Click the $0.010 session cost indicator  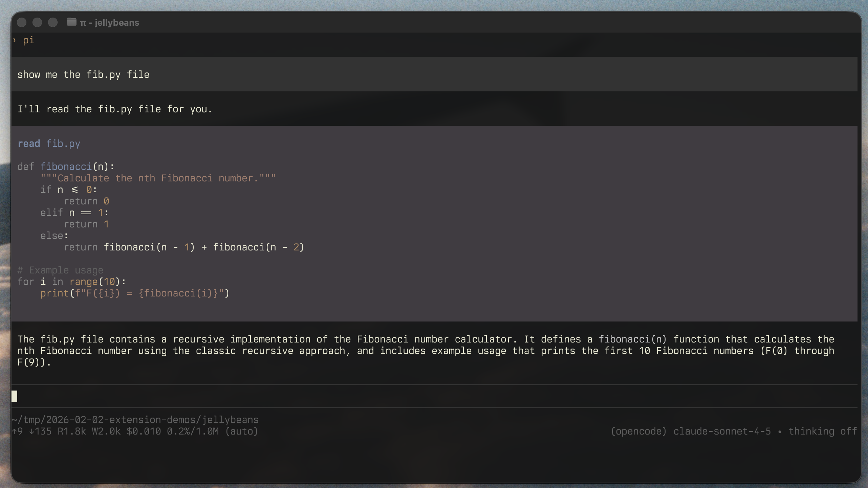144,431
